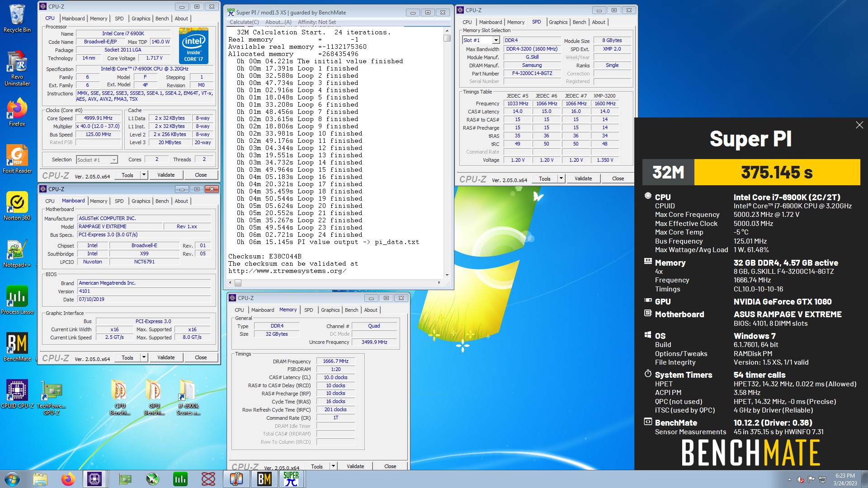Switch to Bench tab in the CPU-tab CPU-Z window
The image size is (868, 488).
click(x=162, y=19)
